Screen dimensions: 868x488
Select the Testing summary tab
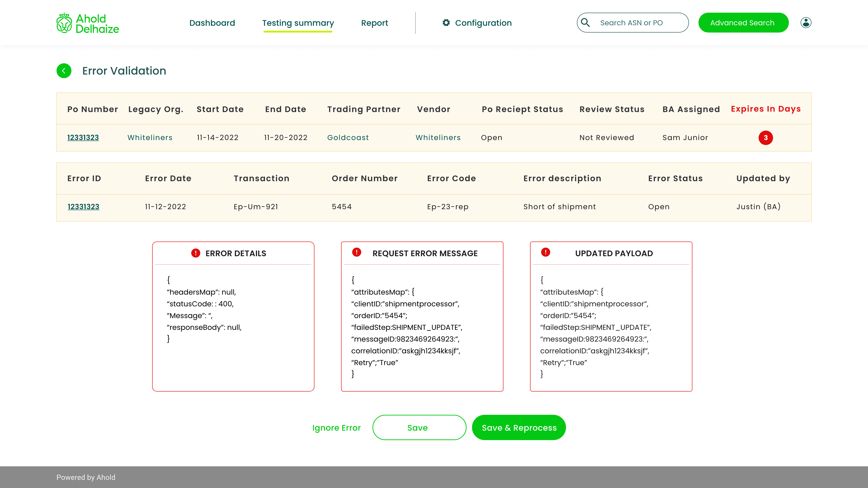298,23
